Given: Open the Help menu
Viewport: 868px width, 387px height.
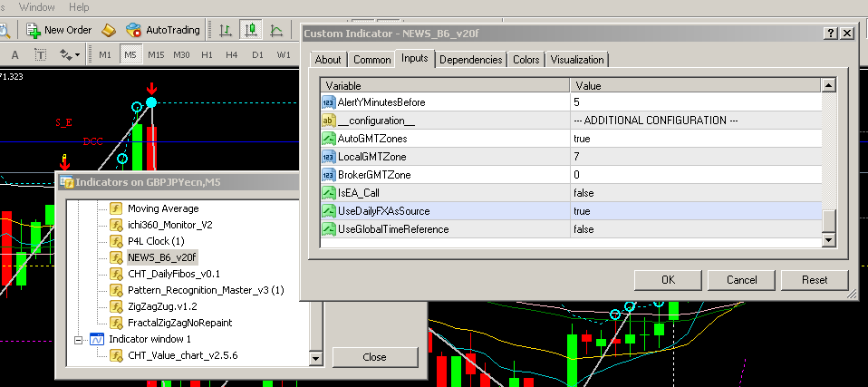Looking at the screenshot, I should (79, 7).
